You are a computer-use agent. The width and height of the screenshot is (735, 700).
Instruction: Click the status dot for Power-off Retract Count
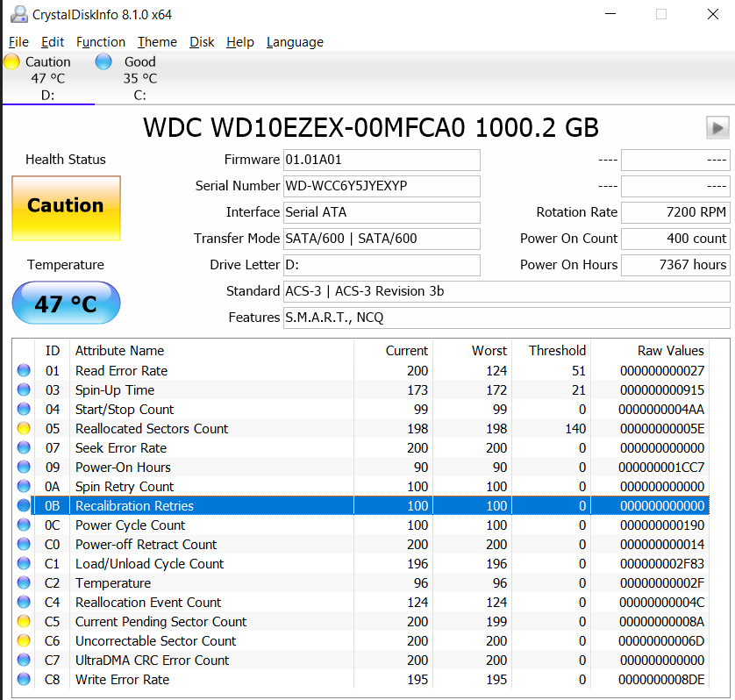pos(24,544)
